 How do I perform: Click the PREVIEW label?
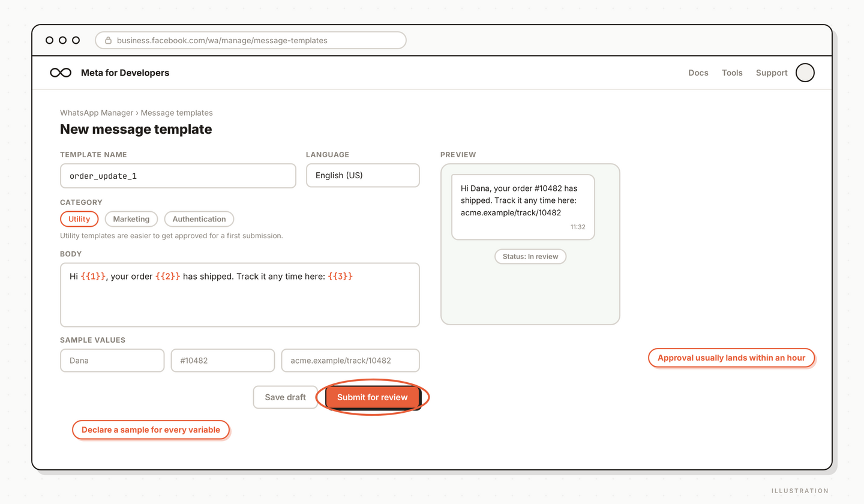click(458, 155)
